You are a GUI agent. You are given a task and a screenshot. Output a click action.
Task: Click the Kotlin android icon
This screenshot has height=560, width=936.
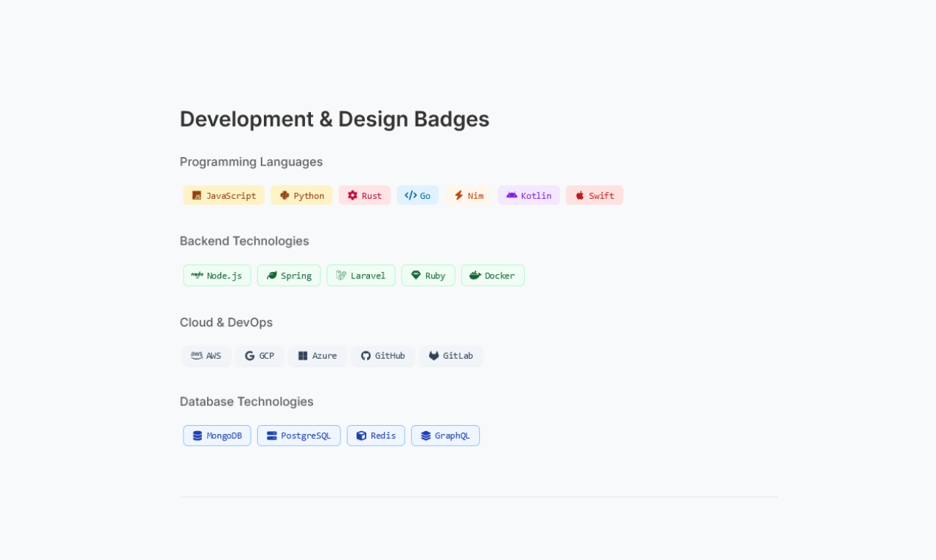[x=511, y=195]
